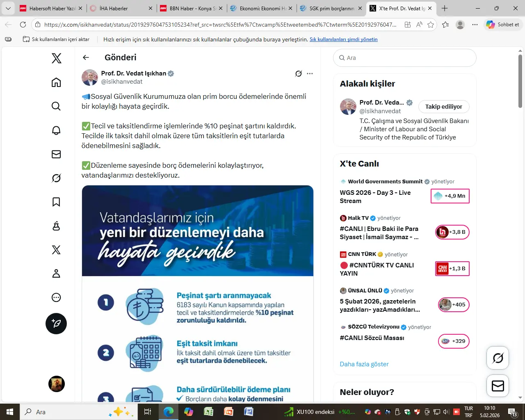This screenshot has width=525, height=420.
Task: Open the sidebar More circle menu
Action: [x=56, y=297]
